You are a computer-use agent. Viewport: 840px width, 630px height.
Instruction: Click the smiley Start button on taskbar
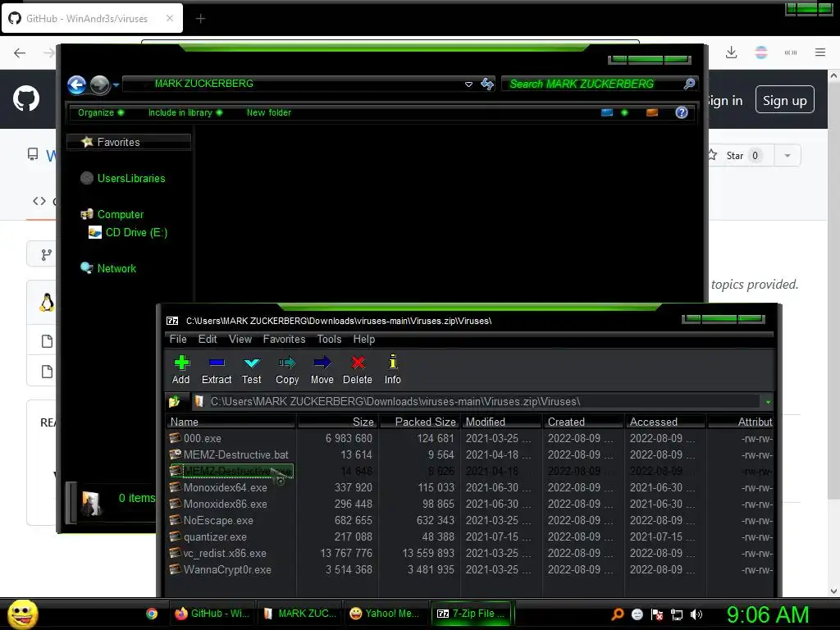[x=22, y=614]
